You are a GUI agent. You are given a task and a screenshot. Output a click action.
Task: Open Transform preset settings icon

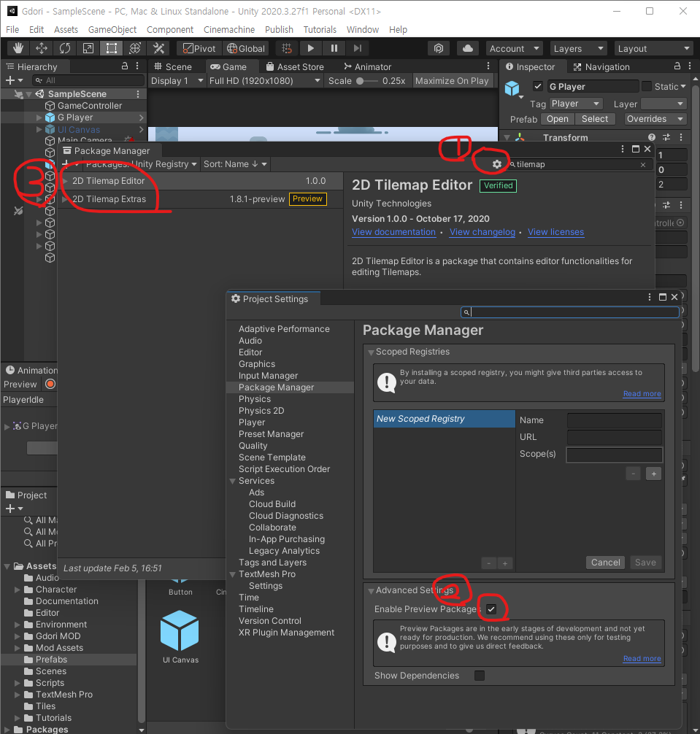(x=666, y=137)
